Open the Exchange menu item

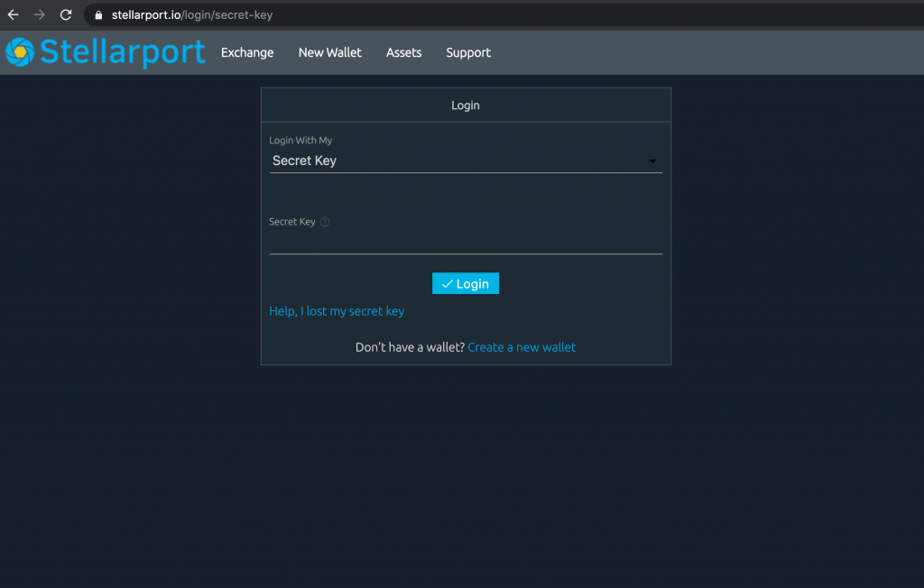[247, 52]
